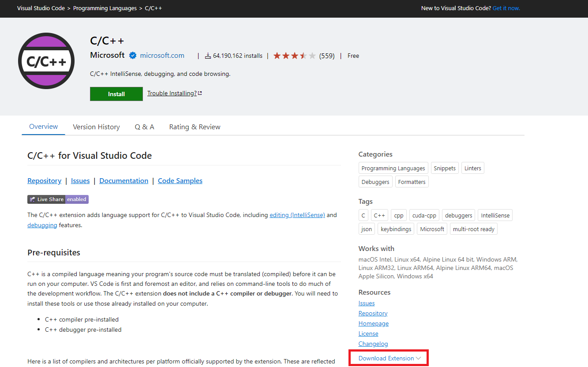This screenshot has width=588, height=367.
Task: Expand the Download Extension dropdown
Action: 390,358
